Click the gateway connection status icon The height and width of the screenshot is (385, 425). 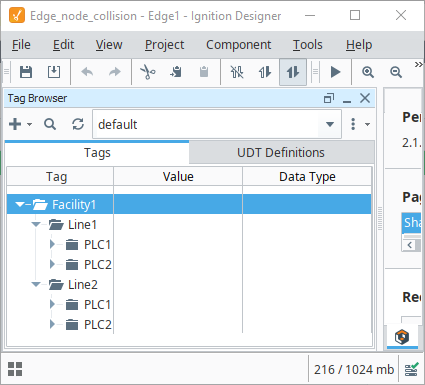(x=411, y=369)
